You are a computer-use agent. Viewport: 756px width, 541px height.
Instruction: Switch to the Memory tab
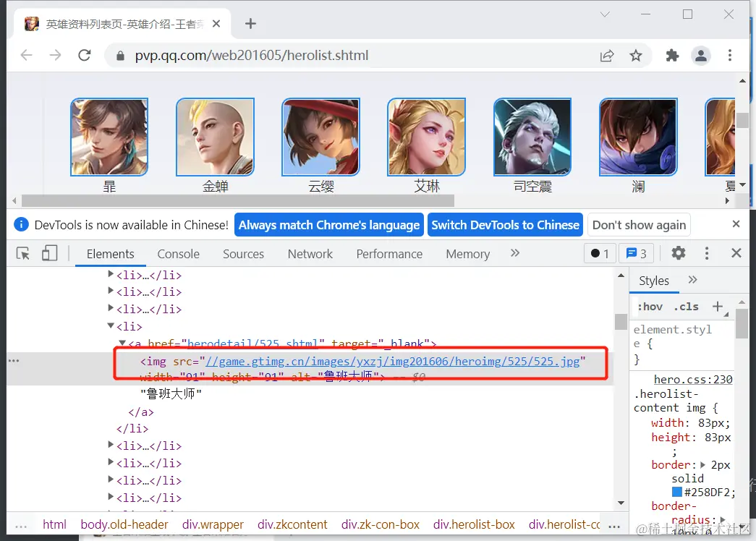coord(467,254)
